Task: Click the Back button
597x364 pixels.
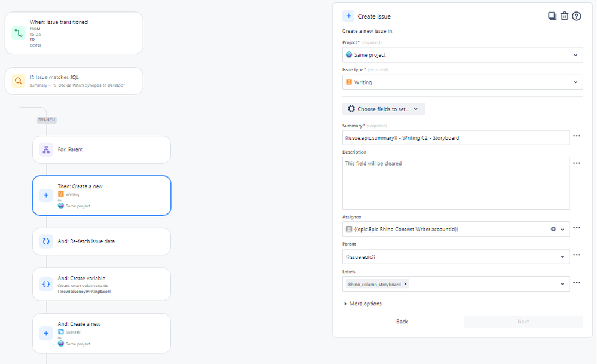Action: coord(402,322)
